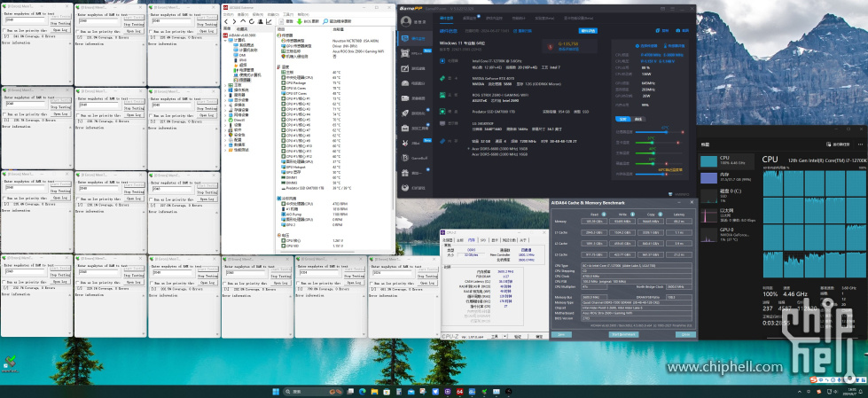
Task: Click GamePP screenshot camera icon
Action: tap(677, 30)
